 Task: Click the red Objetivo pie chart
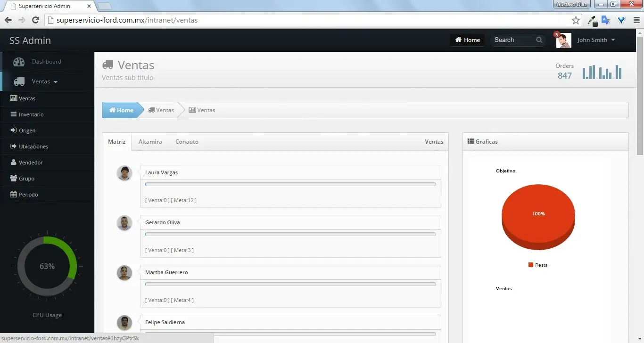[538, 217]
